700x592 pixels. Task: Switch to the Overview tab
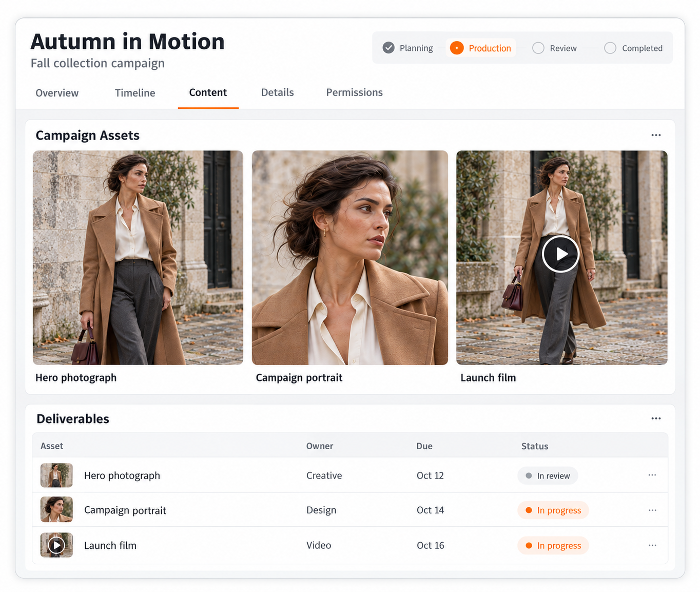tap(57, 93)
